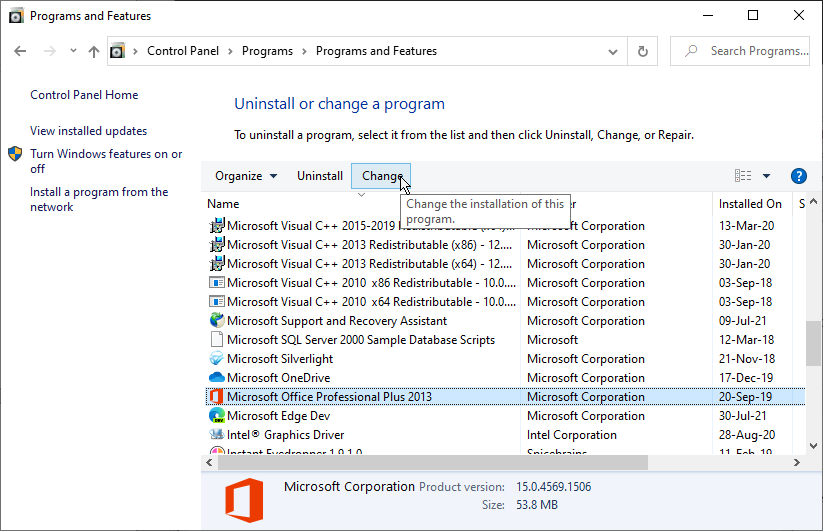823x531 pixels.
Task: Sort by the Name column header
Action: pos(223,204)
